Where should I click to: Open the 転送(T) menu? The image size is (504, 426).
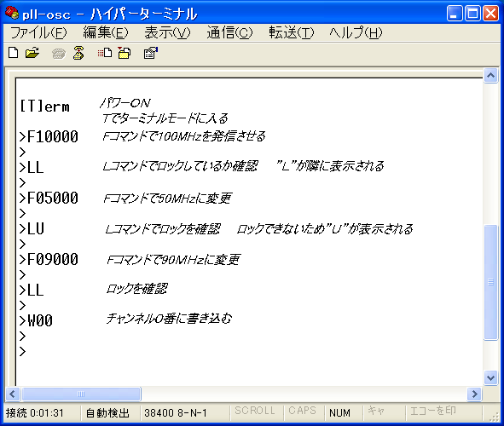point(291,32)
